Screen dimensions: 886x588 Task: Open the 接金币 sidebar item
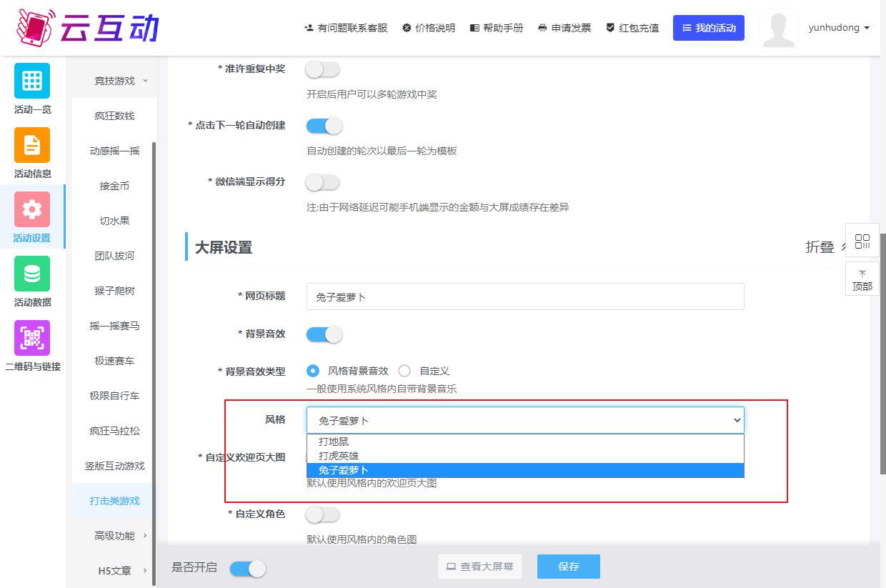pos(114,186)
